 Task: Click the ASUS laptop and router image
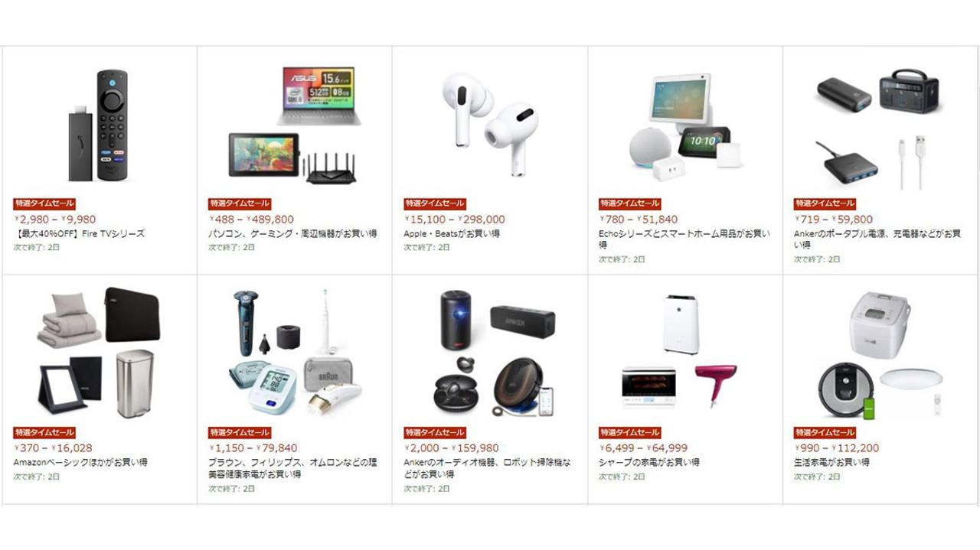pyautogui.click(x=295, y=125)
